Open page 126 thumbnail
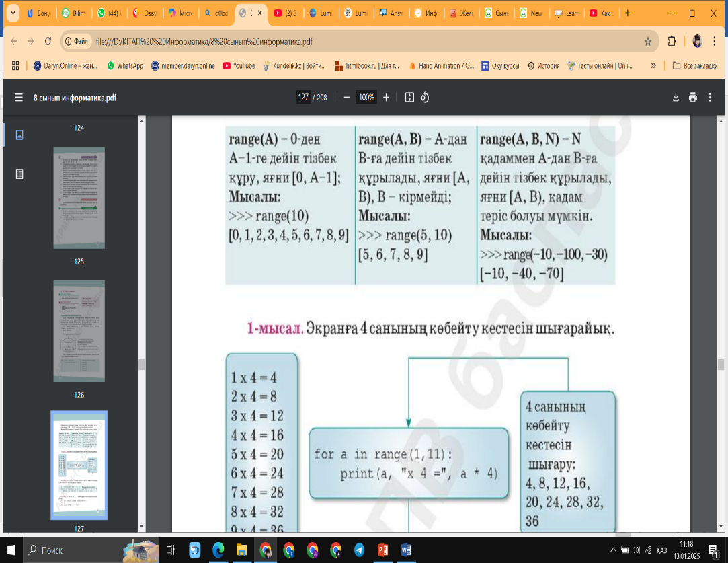Viewport: 728px width, 563px height. click(79, 331)
